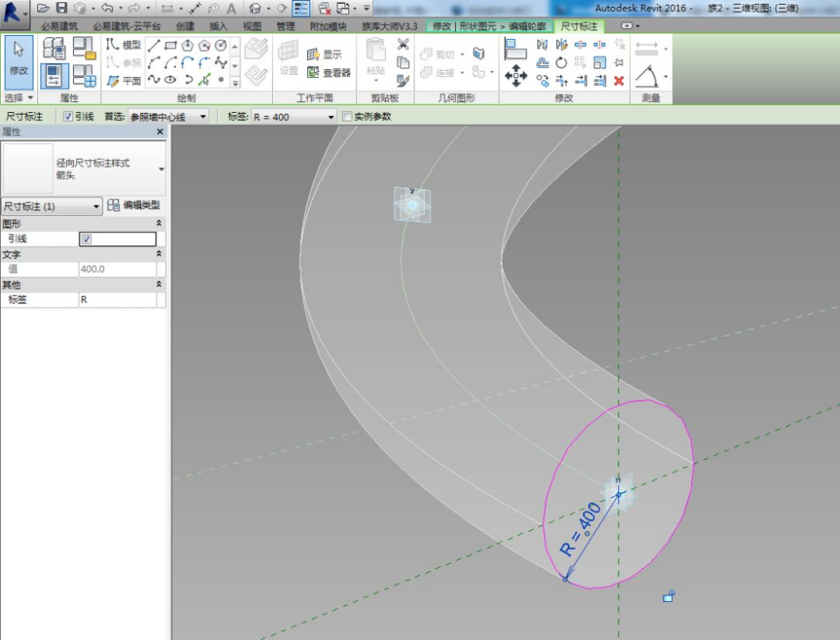Toggle 引线 checkbox in properties panel
The height and width of the screenshot is (640, 840).
coord(87,239)
